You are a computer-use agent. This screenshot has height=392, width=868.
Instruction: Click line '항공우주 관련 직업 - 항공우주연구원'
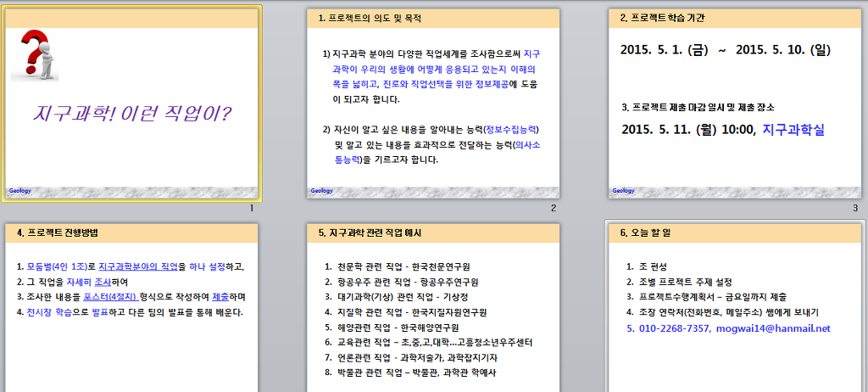[x=408, y=282]
